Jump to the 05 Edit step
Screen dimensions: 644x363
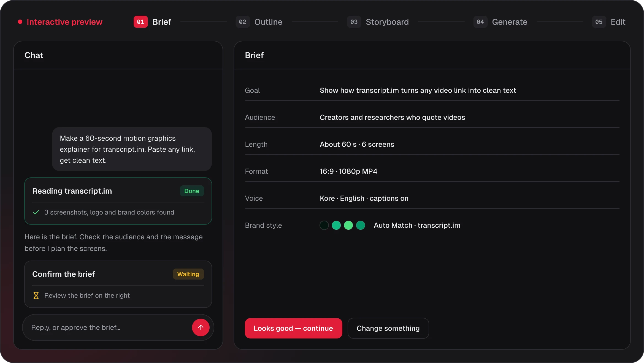point(608,22)
